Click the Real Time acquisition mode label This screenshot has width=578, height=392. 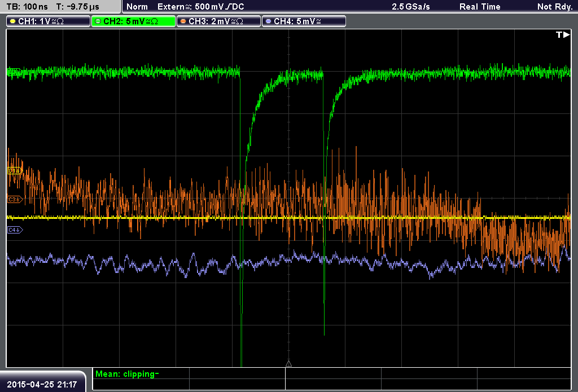tap(480, 7)
